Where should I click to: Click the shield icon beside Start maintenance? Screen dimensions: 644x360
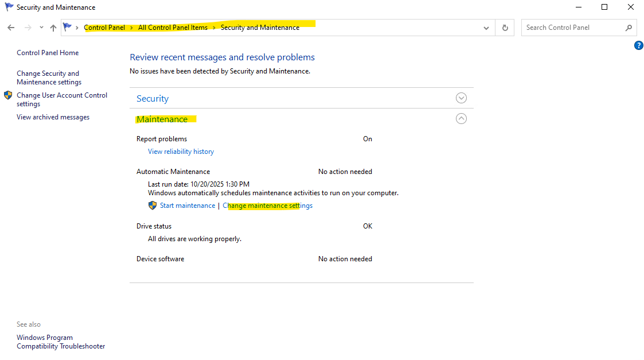coord(153,206)
